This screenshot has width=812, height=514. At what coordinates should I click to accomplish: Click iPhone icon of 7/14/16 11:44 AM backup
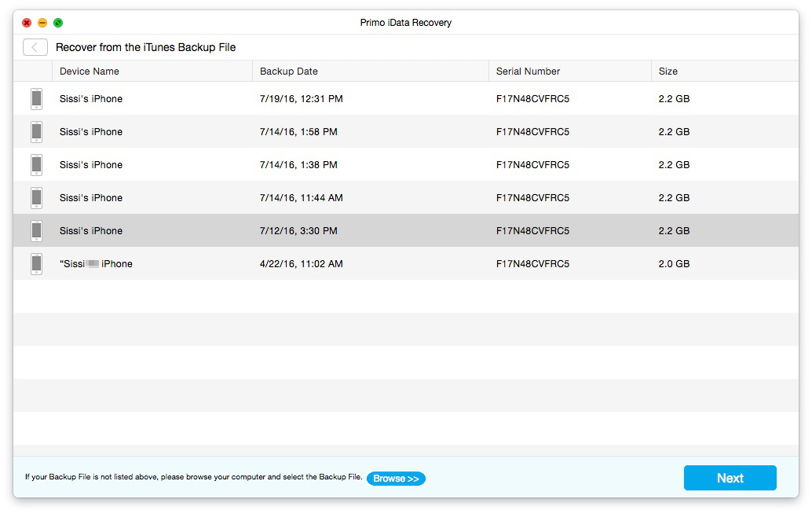coord(36,198)
